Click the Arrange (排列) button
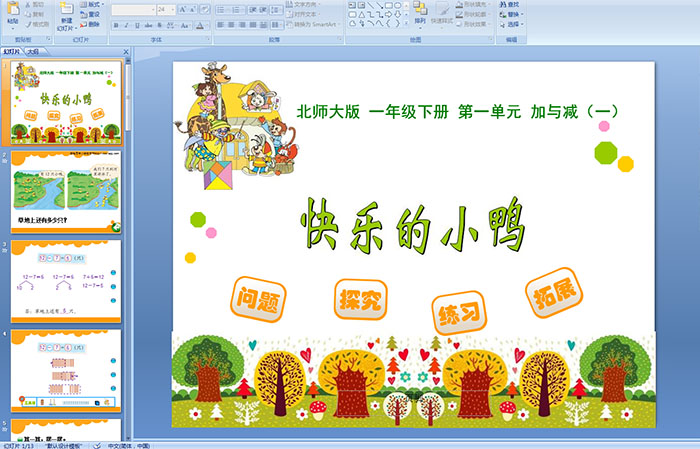This screenshot has height=449, width=700. click(420, 13)
